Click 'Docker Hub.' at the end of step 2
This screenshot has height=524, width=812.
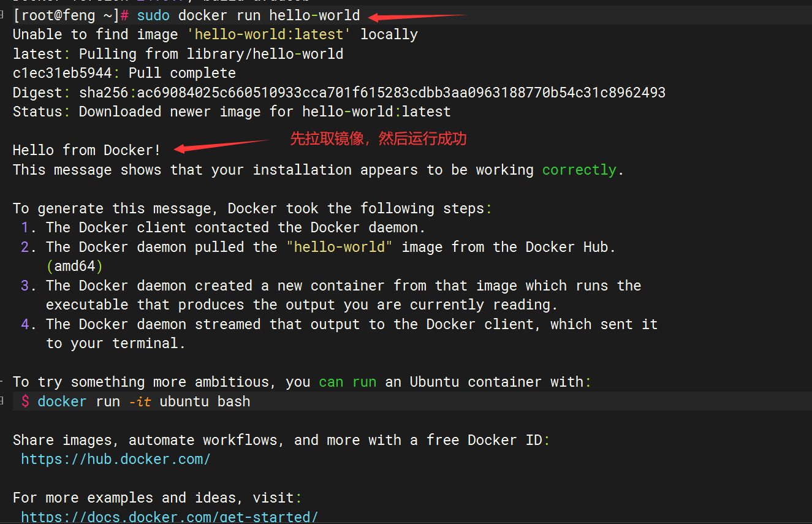point(571,247)
